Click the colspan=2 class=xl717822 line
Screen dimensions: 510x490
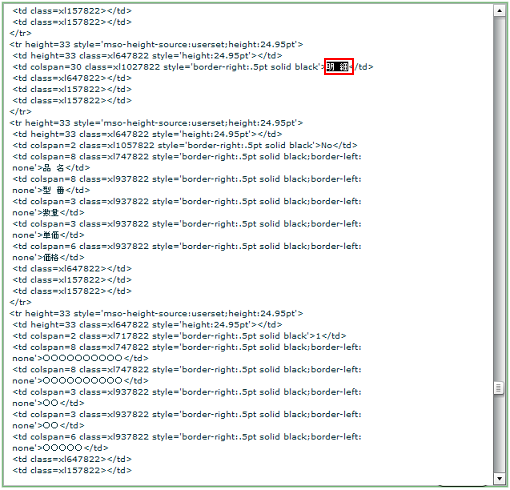pyautogui.click(x=179, y=336)
